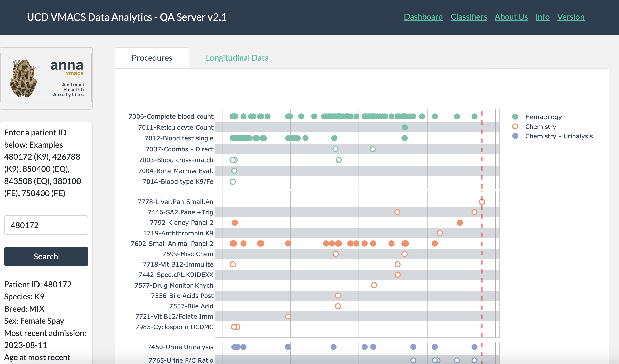The image size is (619, 364).
Task: Click the 7721-Vit B12/Folate Imm marker
Action: point(288,316)
